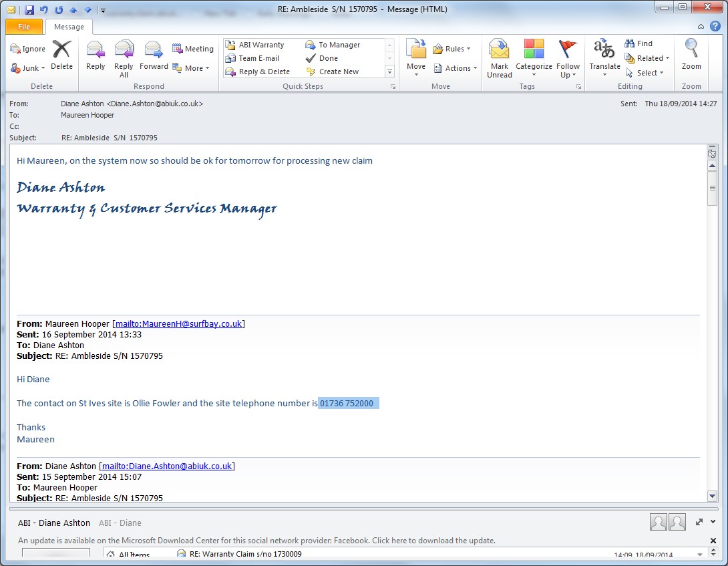Click the MaureenH@surfbay.co.uk mailto link
728x566 pixels.
(x=178, y=324)
